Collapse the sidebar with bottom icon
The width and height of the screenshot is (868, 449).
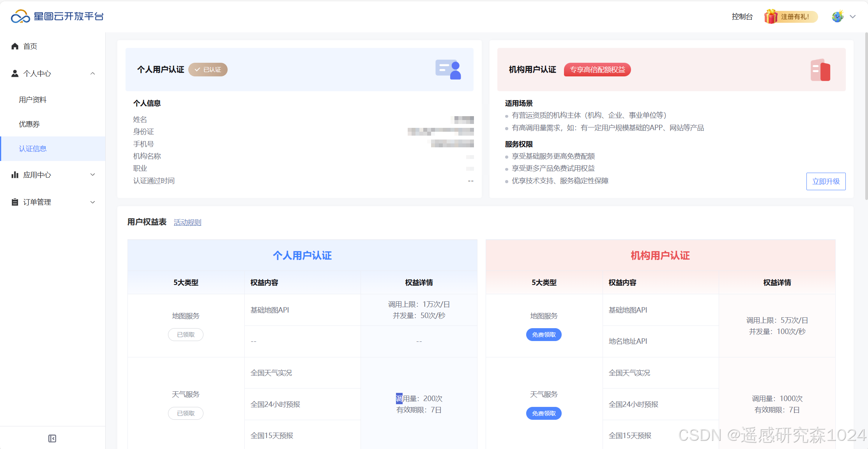[52, 438]
